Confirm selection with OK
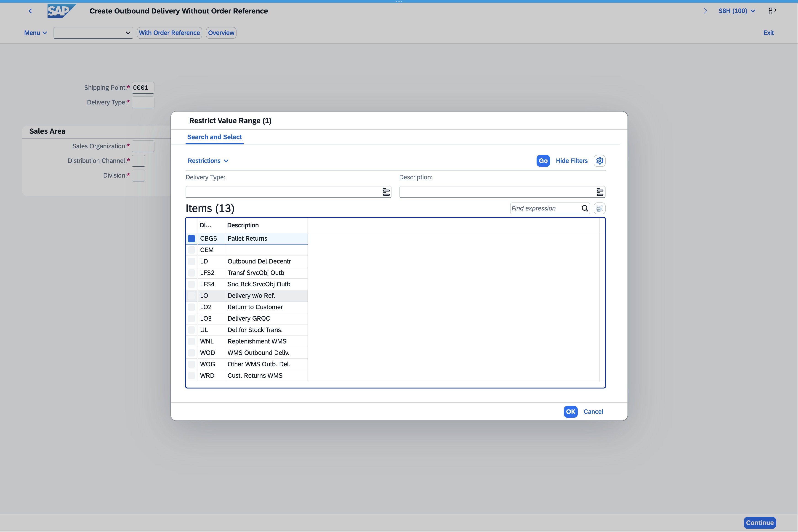Image resolution: width=798 pixels, height=532 pixels. tap(570, 412)
